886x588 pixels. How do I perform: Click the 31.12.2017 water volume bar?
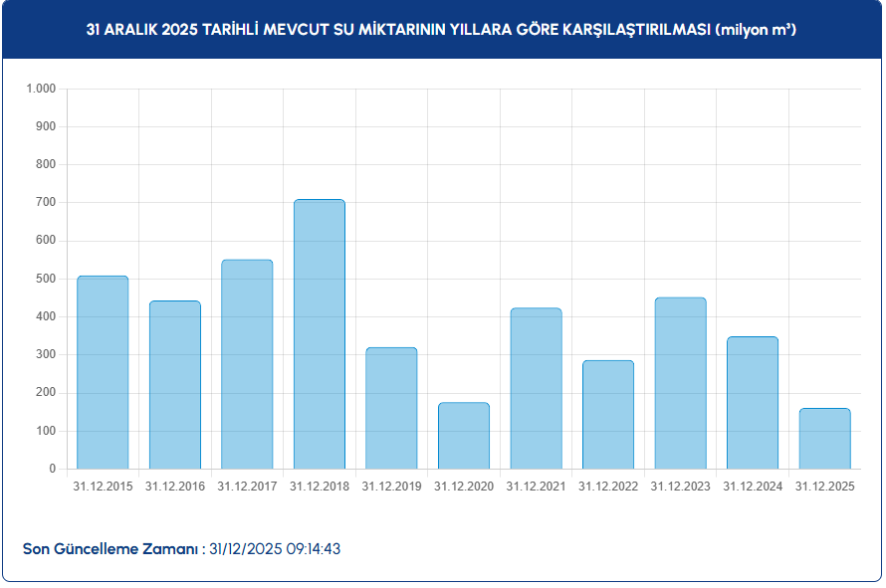click(247, 364)
